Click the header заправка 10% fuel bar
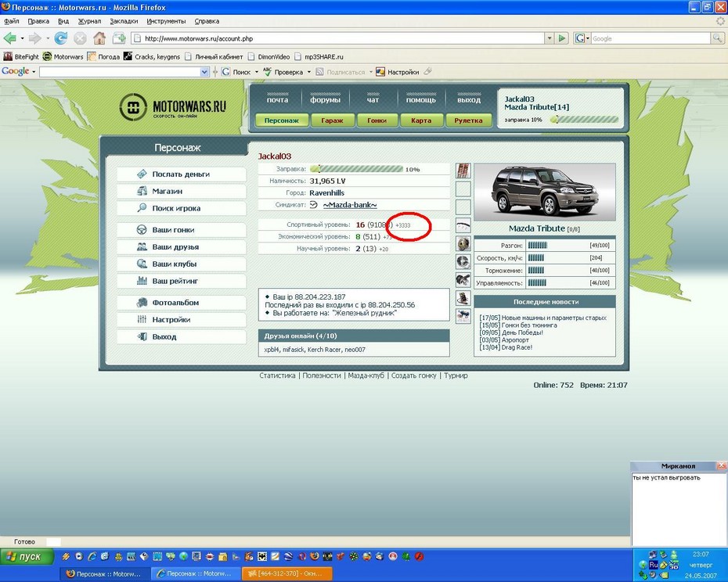Image resolution: width=728 pixels, height=582 pixels. pyautogui.click(x=584, y=120)
